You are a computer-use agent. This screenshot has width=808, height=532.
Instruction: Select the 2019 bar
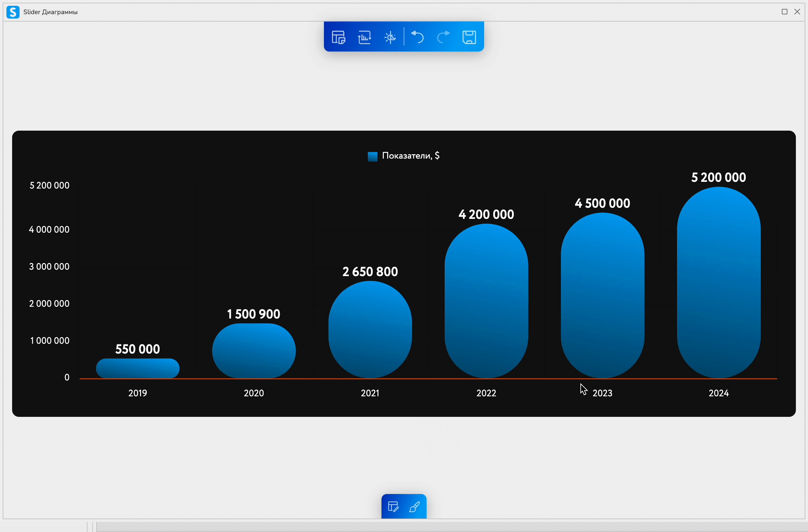(x=137, y=368)
